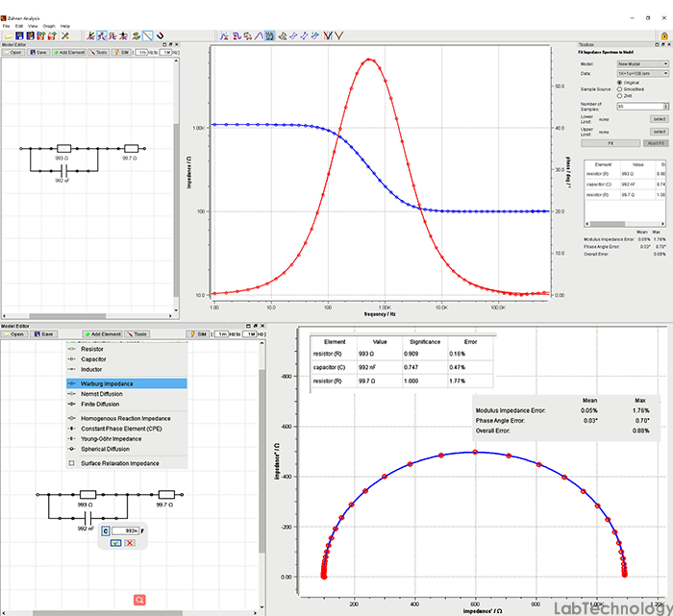Open the Help menu
The height and width of the screenshot is (616, 673).
click(64, 26)
